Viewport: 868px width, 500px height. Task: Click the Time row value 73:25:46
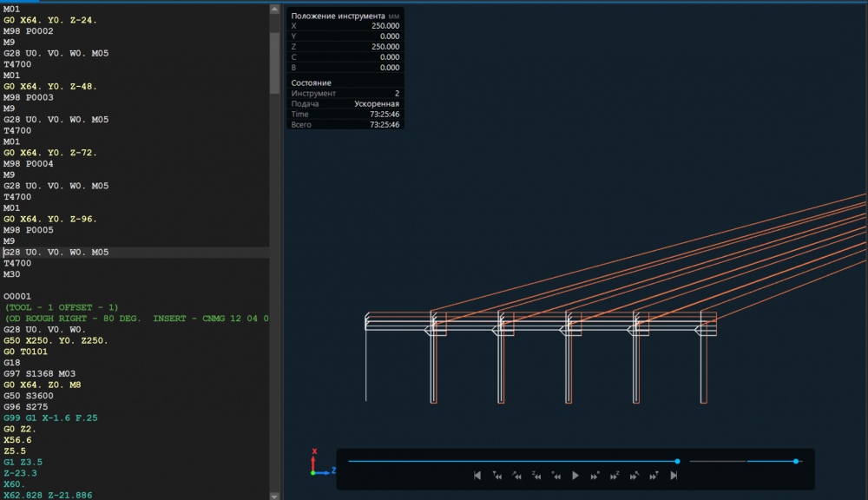(x=385, y=115)
